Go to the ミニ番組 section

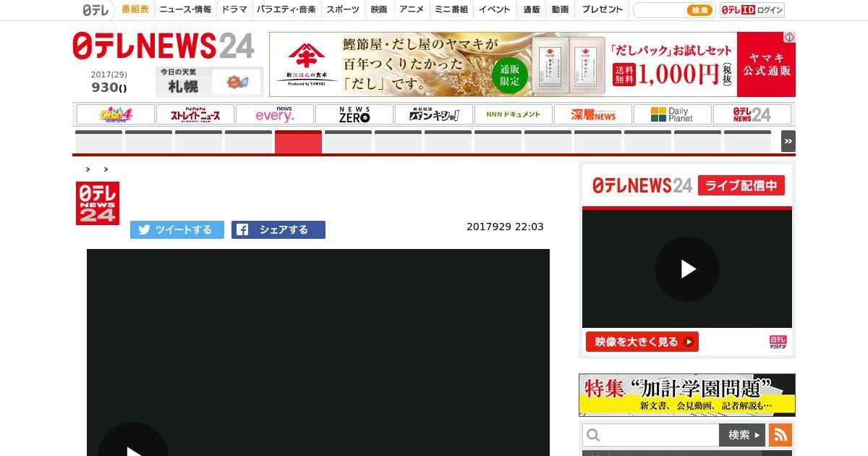[451, 10]
